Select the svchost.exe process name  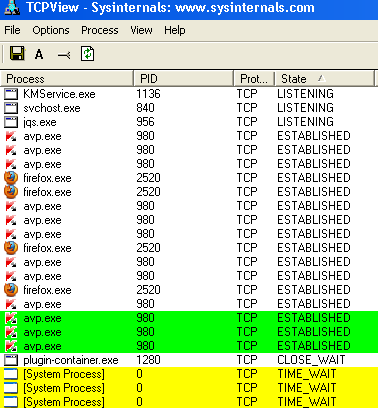(52, 108)
